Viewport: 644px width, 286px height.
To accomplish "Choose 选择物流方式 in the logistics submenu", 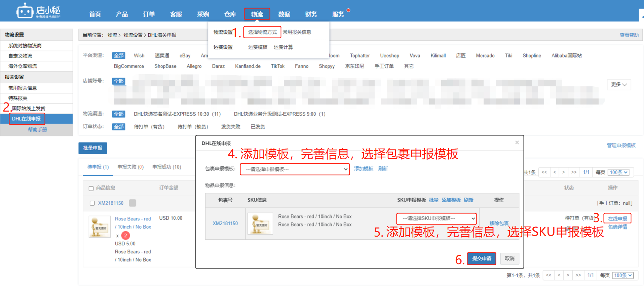I will click(x=262, y=32).
